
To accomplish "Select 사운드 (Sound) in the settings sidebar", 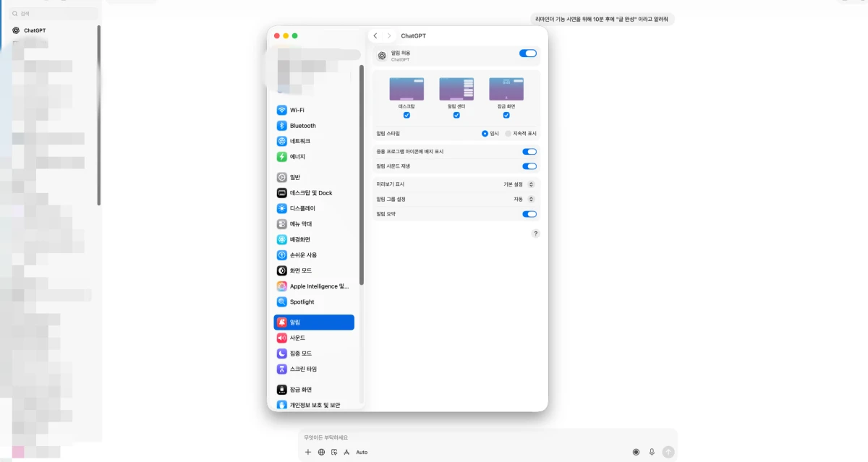I will 313,338.
